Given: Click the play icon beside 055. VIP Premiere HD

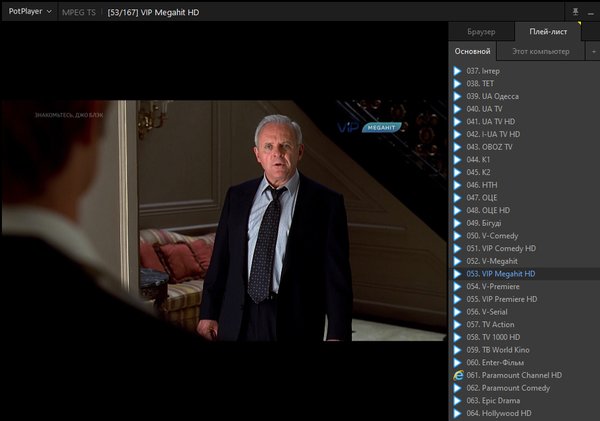Looking at the screenshot, I should [x=457, y=299].
